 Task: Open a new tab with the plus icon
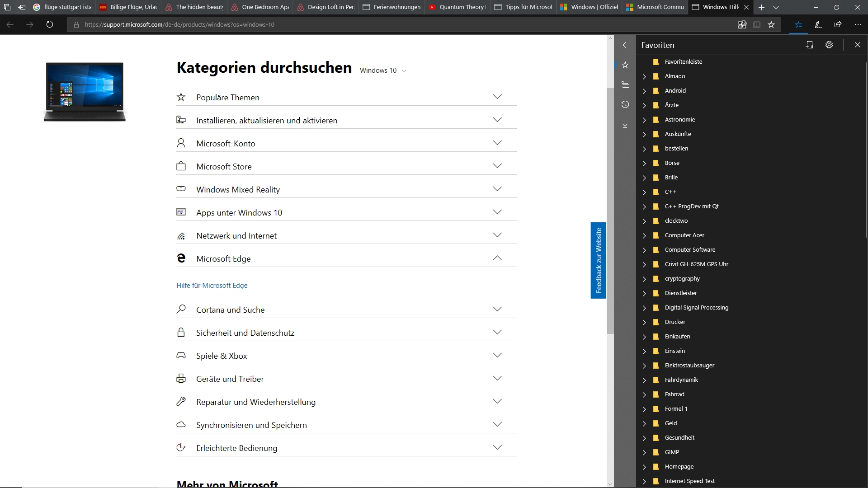click(761, 7)
